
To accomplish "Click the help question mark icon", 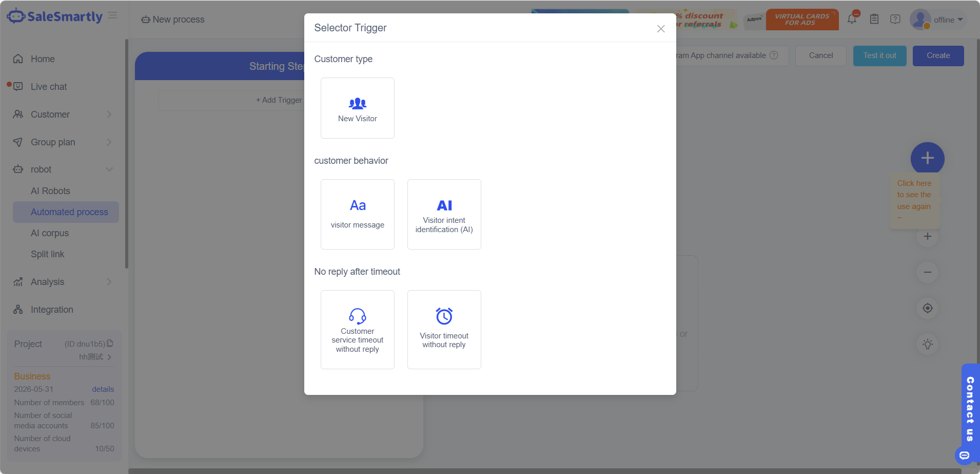I will [895, 20].
